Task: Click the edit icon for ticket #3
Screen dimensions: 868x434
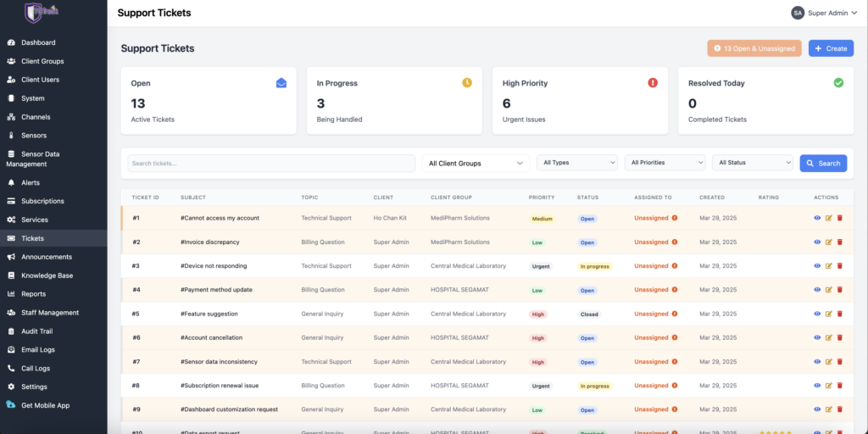Action: [x=828, y=266]
